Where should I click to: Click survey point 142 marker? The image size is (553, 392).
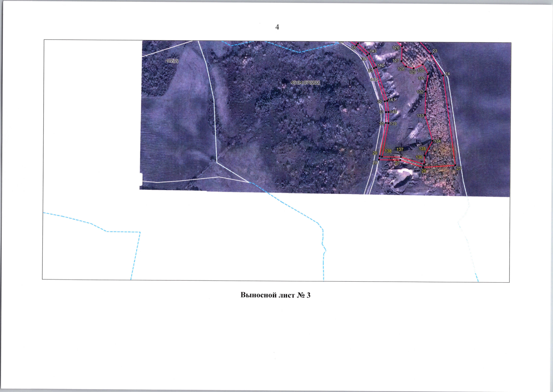(376, 68)
